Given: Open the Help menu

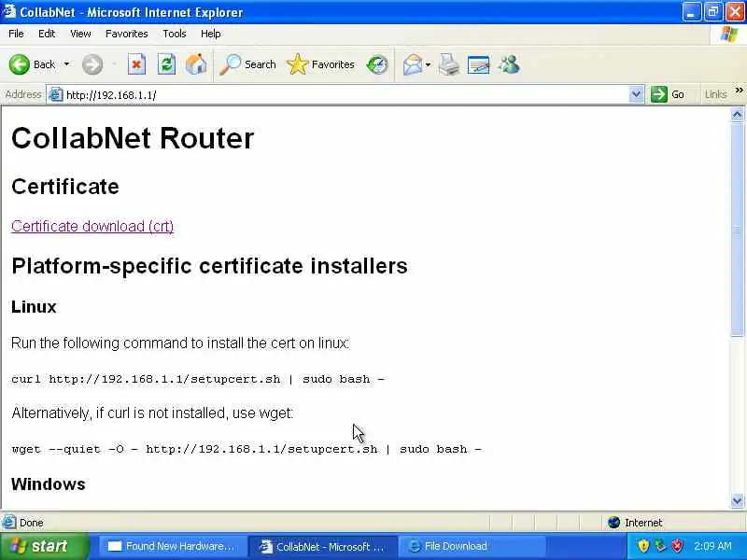Looking at the screenshot, I should tap(211, 34).
